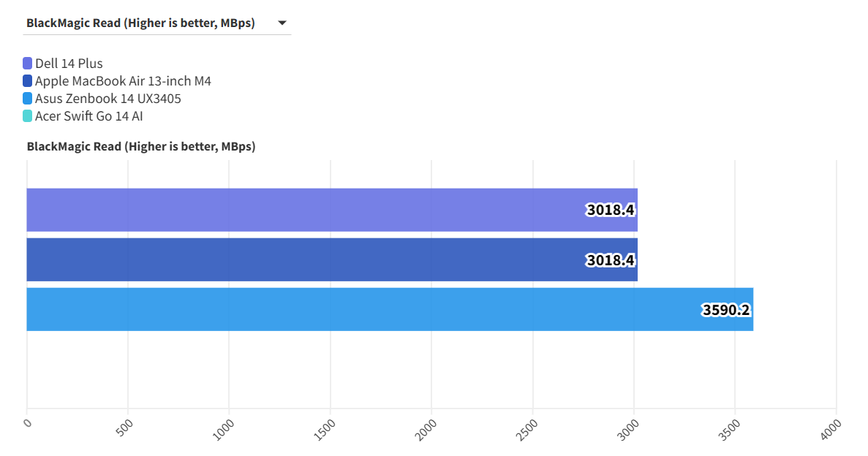This screenshot has width=868, height=456.
Task: Hide the Dell 14 Plus series label
Action: [x=69, y=64]
